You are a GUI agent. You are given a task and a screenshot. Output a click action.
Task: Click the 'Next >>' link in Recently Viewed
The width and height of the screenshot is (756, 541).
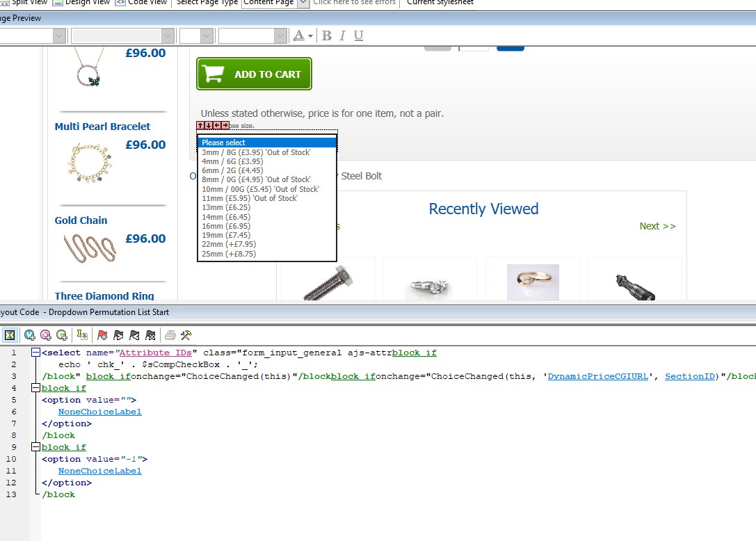click(657, 226)
